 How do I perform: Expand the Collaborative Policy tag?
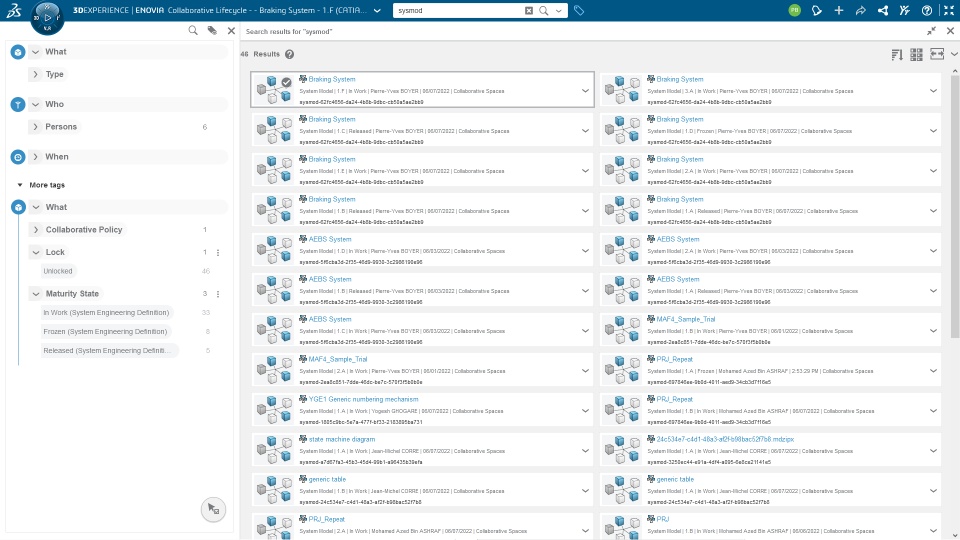36,230
